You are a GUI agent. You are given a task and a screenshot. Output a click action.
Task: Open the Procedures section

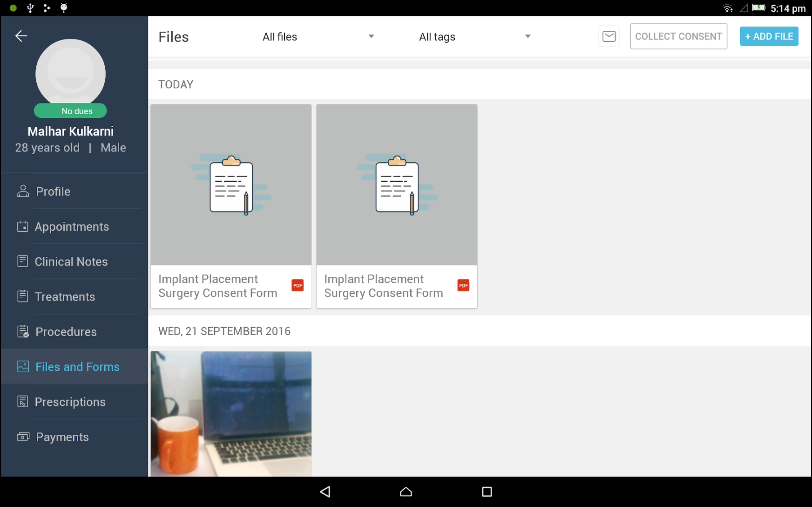pos(65,331)
